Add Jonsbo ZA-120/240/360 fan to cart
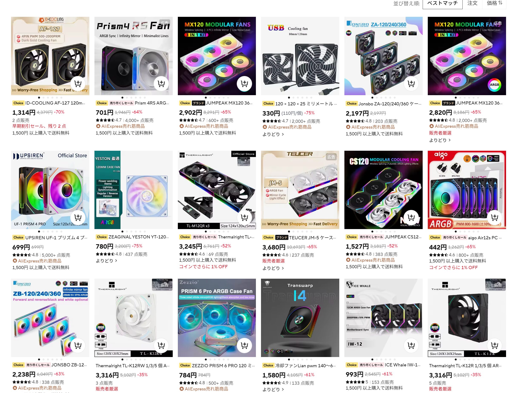 coord(411,83)
